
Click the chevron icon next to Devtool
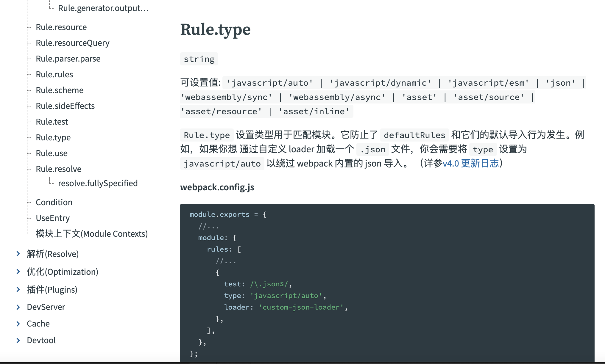click(x=18, y=340)
